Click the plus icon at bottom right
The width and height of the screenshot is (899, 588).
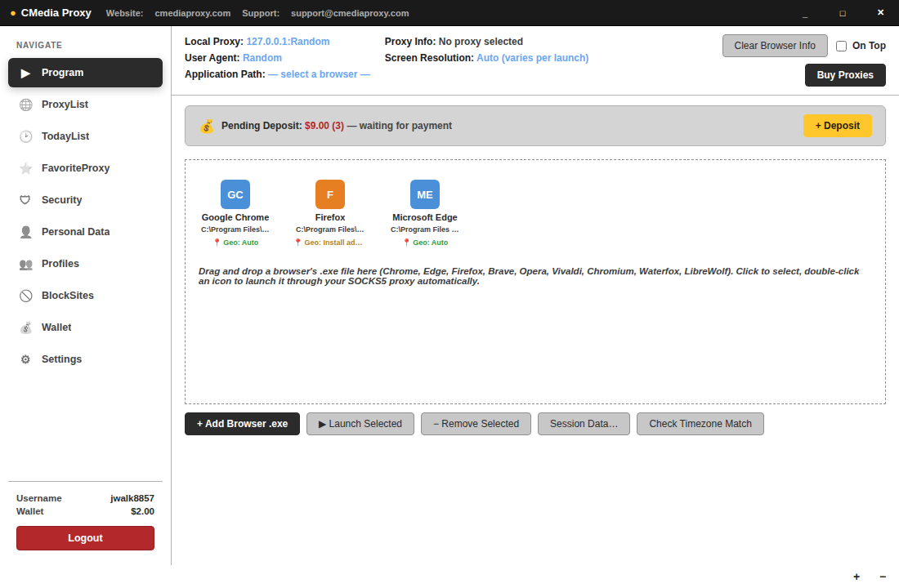coord(856,577)
